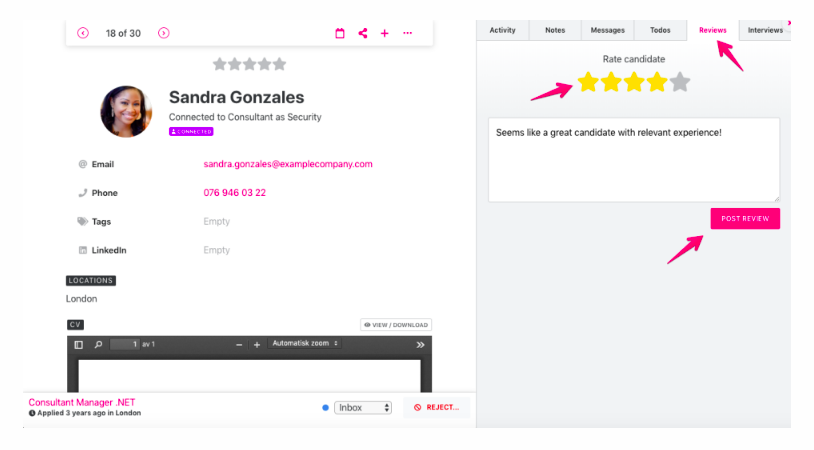Open the Consultant Manager .NET job link
The image size is (814, 450).
tap(82, 402)
